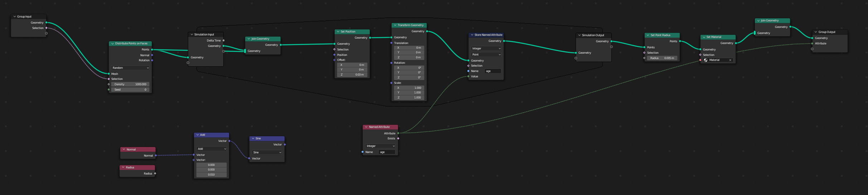
Task: Collapse the Store Named Attribute node
Action: coord(472,35)
